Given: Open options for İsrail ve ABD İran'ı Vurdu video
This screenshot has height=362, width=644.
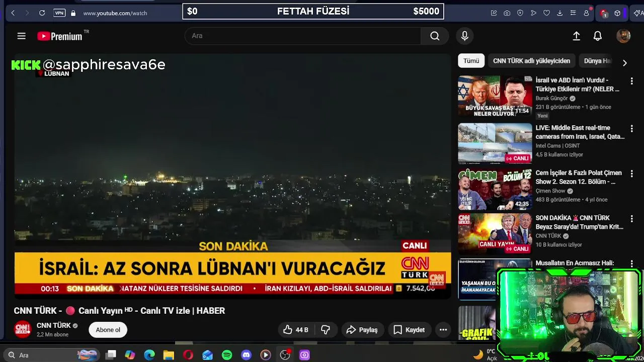Looking at the screenshot, I should 632,81.
